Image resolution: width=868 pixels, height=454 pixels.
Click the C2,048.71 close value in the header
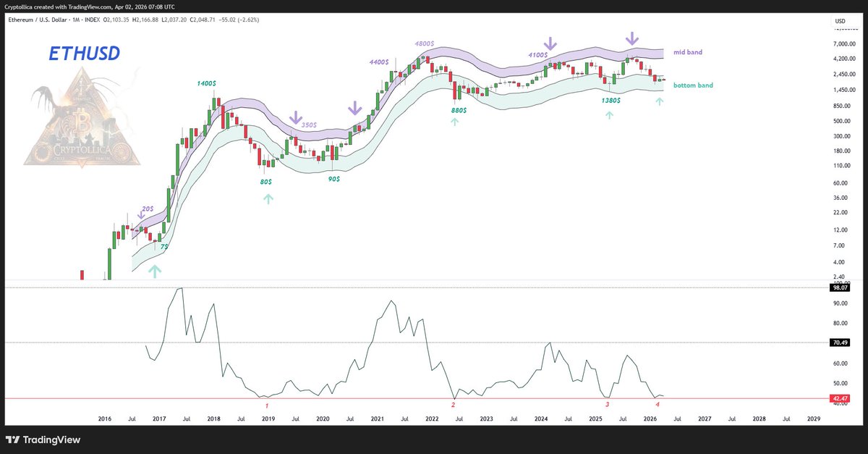202,19
